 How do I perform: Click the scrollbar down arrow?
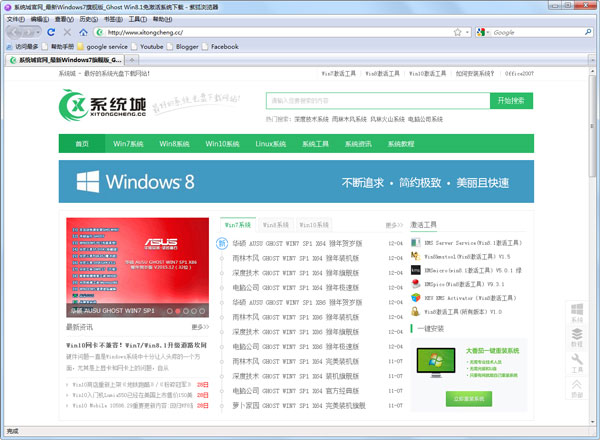[x=592, y=422]
